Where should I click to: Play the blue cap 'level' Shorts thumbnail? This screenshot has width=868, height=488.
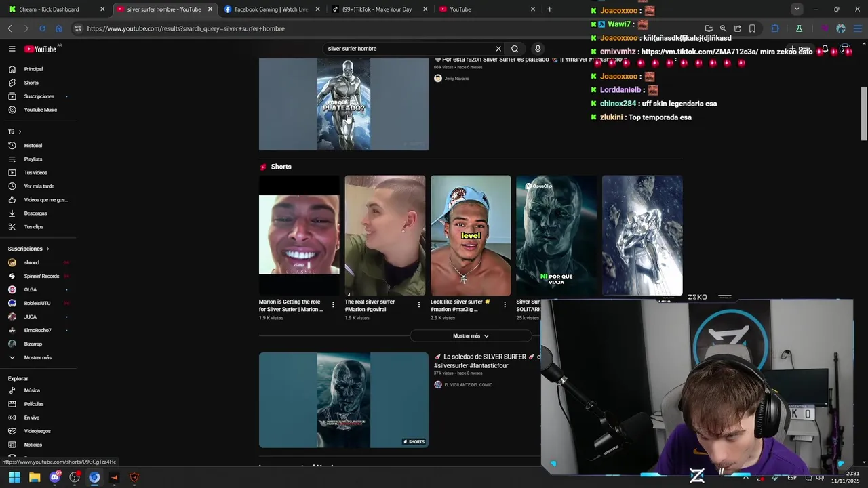pos(471,235)
